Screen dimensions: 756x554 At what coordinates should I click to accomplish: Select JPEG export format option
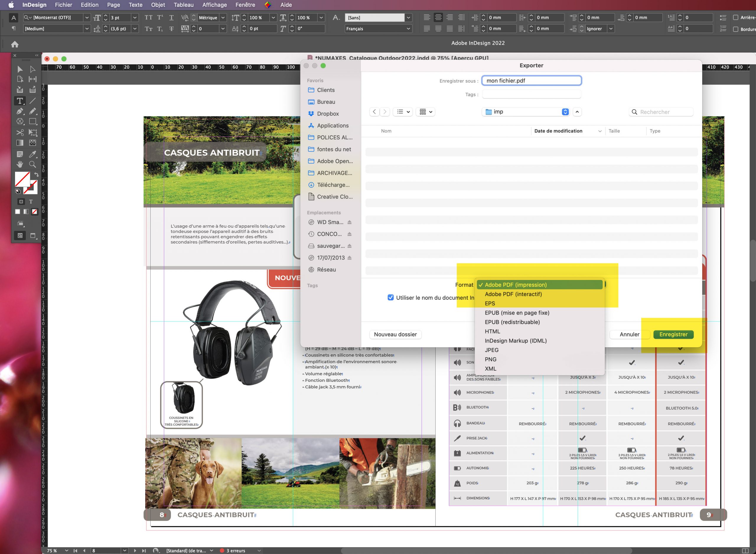[x=492, y=350]
